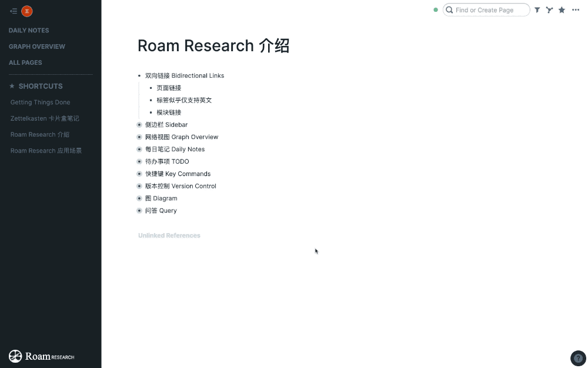Viewport: 588px width, 368px height.
Task: Click the text 每日笔记 Daily Notes
Action: pyautogui.click(x=175, y=149)
